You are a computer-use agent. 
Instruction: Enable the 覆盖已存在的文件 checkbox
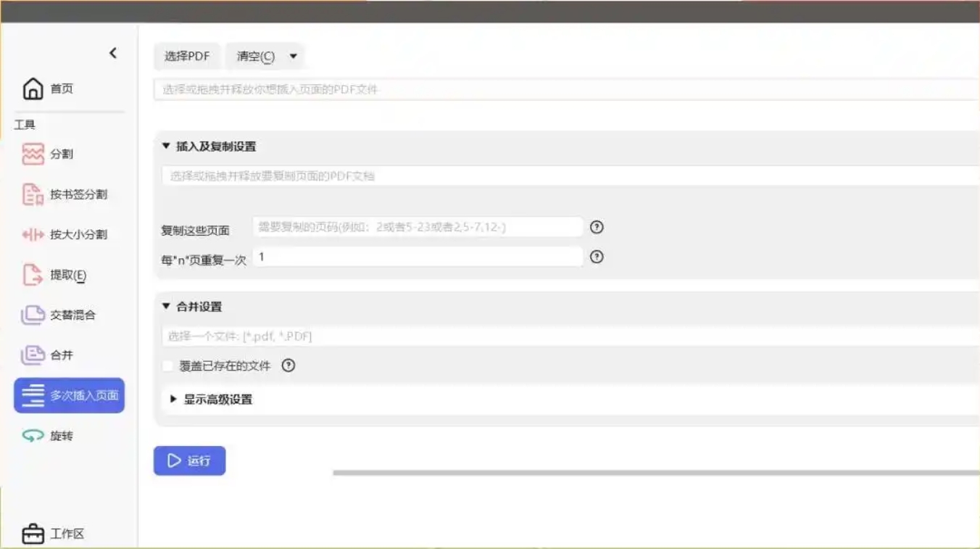pos(167,366)
